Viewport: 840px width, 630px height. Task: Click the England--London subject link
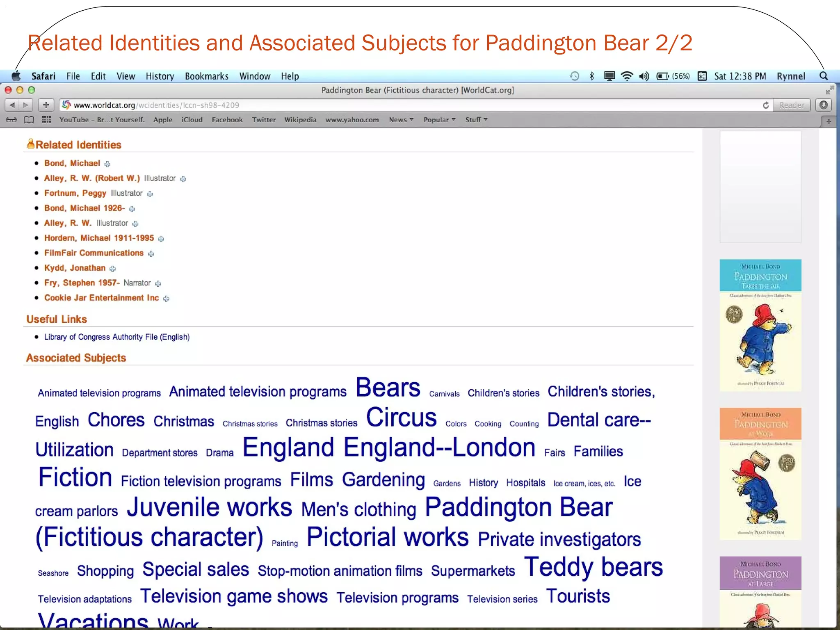click(x=439, y=447)
